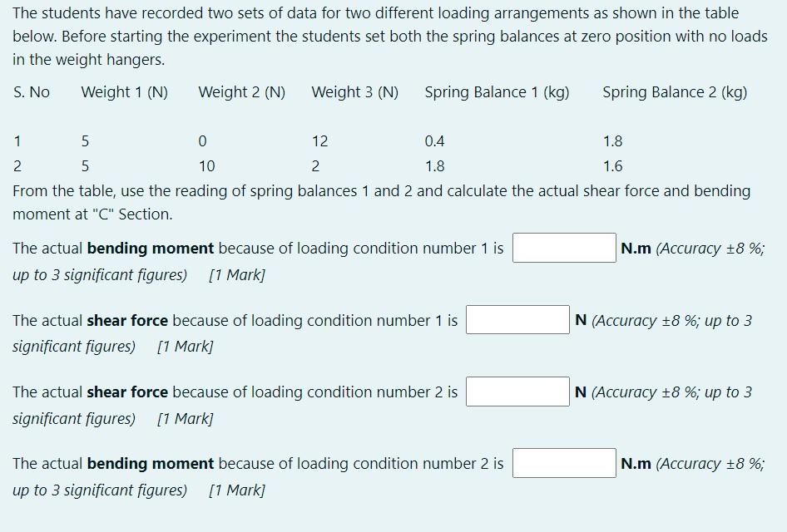Select the 'S. No' header cell

point(30,92)
